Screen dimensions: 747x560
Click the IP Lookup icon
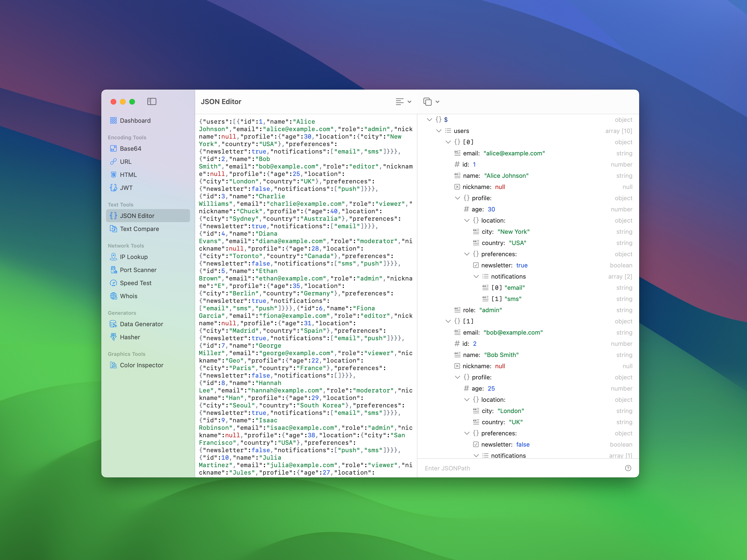pos(113,257)
